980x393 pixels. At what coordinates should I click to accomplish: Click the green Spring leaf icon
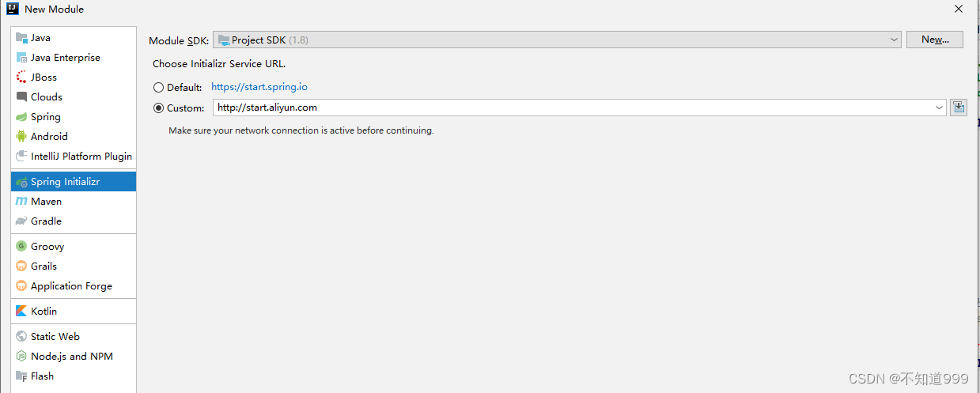click(21, 117)
